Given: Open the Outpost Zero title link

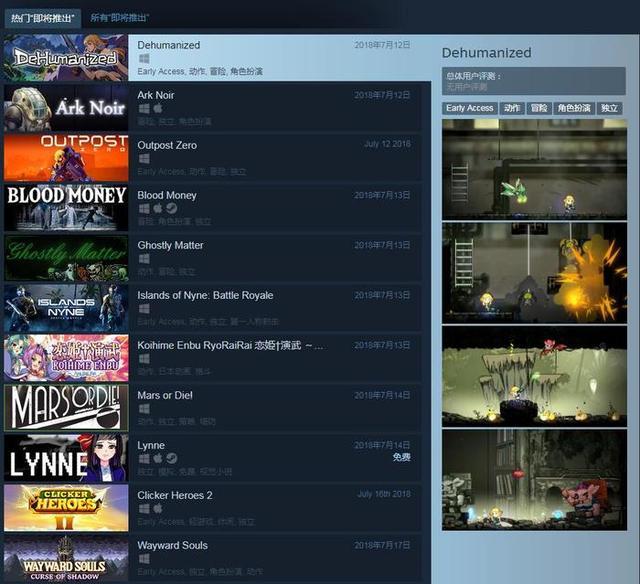Looking at the screenshot, I should click(167, 145).
